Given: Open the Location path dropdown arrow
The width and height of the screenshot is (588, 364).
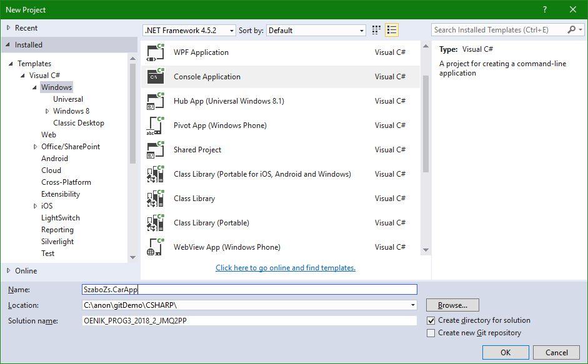Looking at the screenshot, I should (x=413, y=305).
